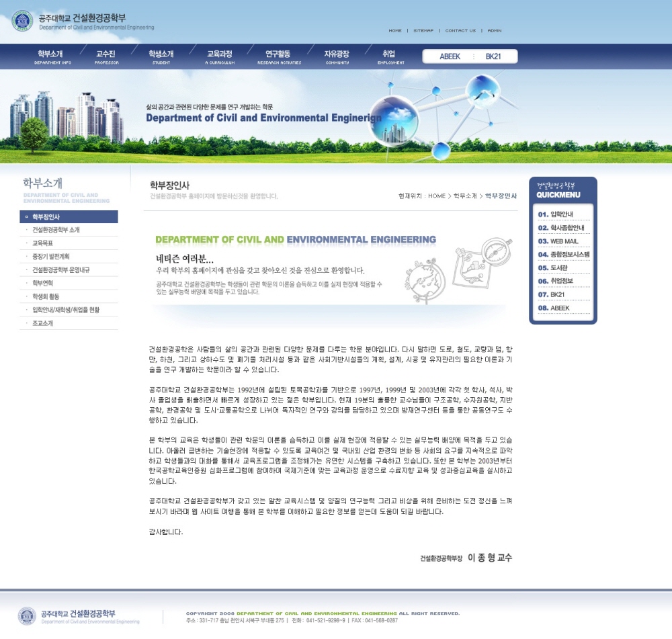Click the ABEEK button in navigation bar

[450, 56]
